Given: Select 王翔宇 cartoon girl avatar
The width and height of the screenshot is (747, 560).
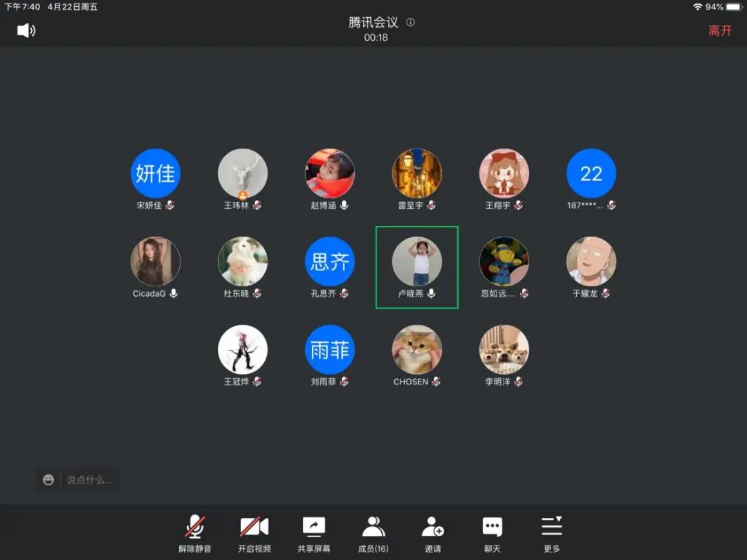Looking at the screenshot, I should (504, 174).
